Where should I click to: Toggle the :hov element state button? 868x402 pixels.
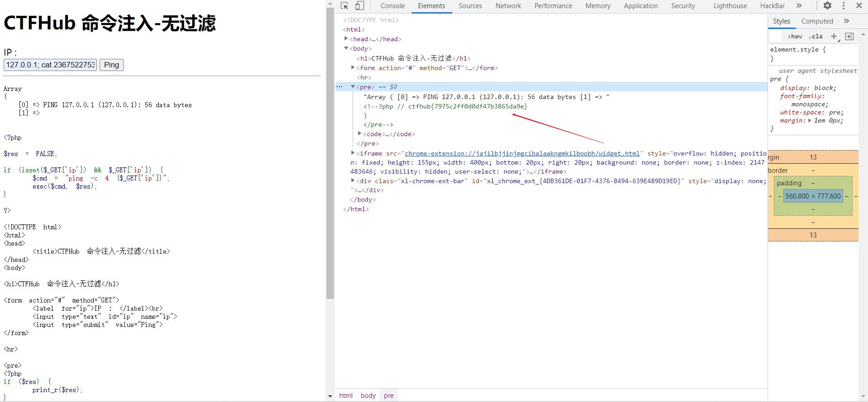pyautogui.click(x=795, y=37)
